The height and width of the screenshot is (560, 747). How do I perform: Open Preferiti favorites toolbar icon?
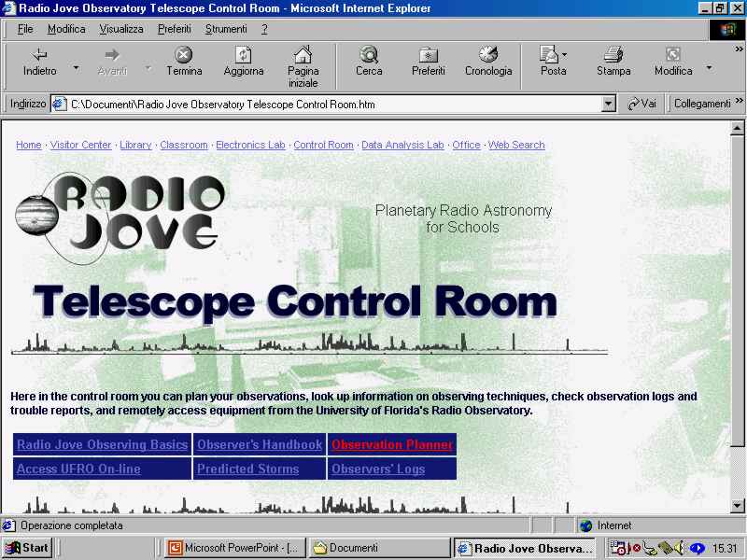coord(429,55)
